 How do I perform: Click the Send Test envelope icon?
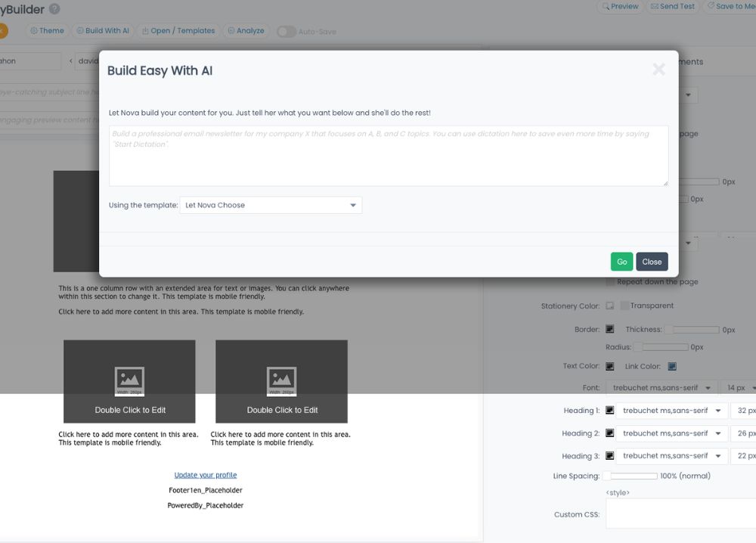[657, 6]
